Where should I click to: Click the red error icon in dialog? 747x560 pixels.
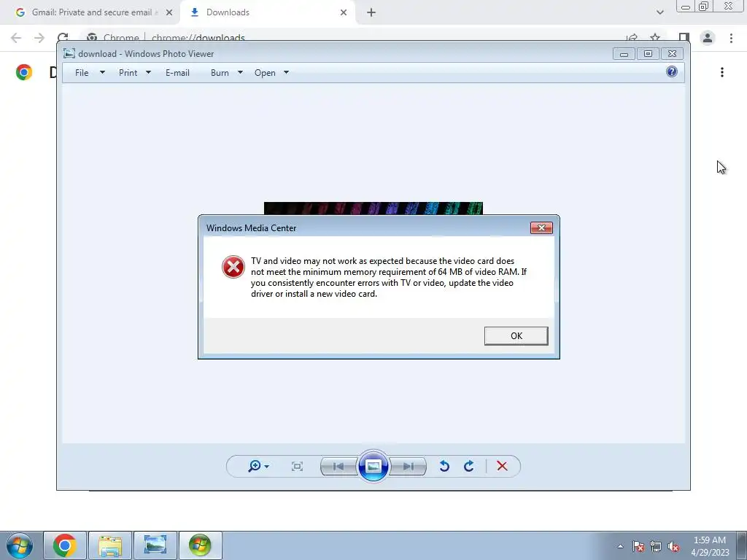tap(233, 267)
